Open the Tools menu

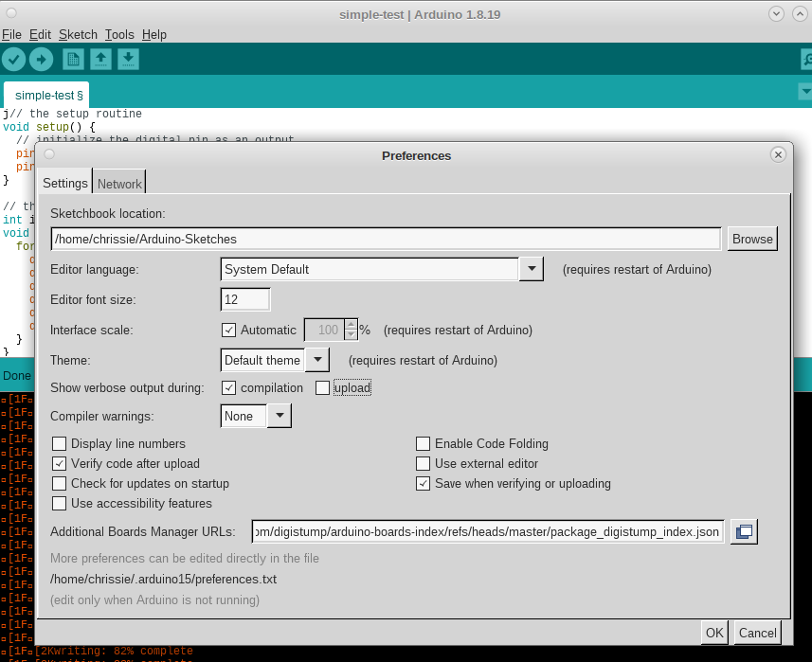(119, 35)
